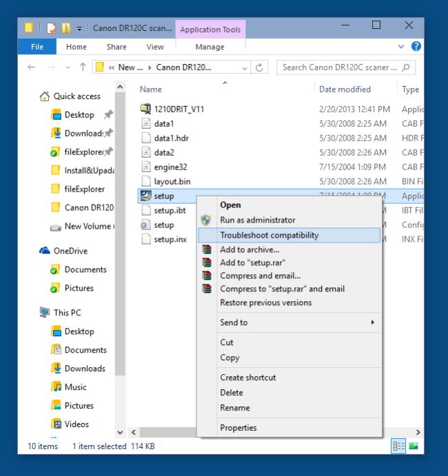
Task: Choose Cut in context menu
Action: pos(289,342)
